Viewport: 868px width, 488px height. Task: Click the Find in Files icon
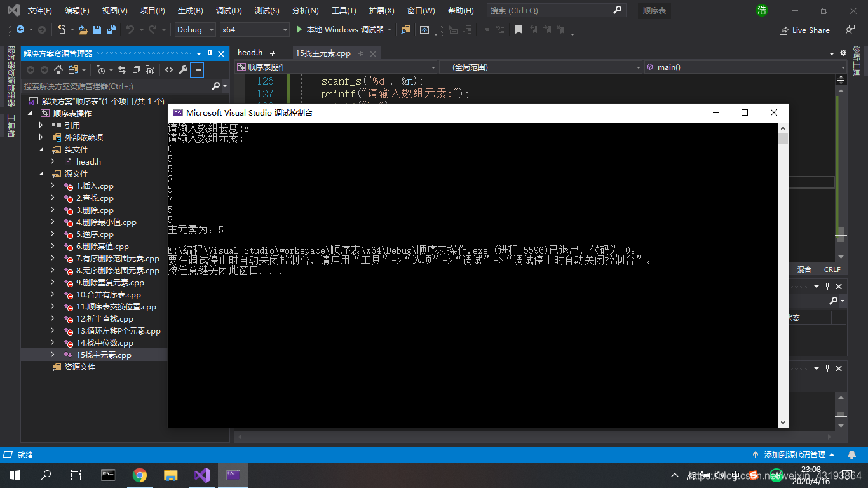tap(406, 30)
